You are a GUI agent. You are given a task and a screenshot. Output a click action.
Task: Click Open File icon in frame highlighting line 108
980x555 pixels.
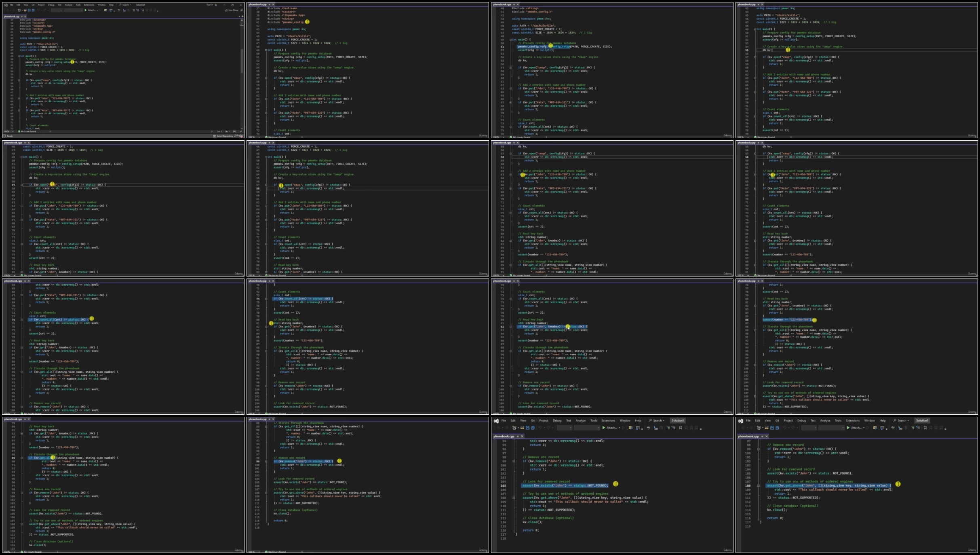(x=767, y=428)
